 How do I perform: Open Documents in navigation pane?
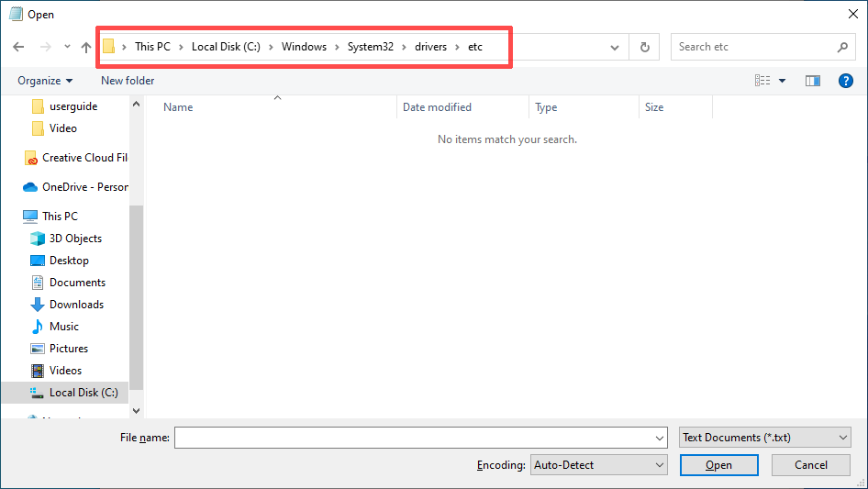[68, 283]
